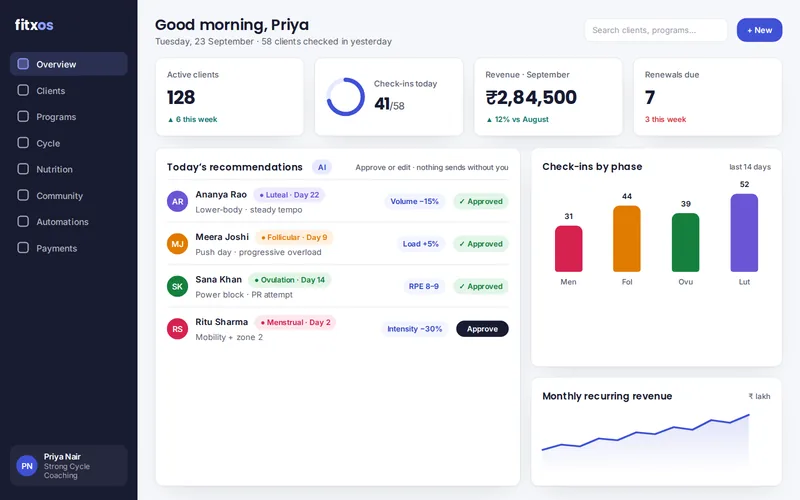The height and width of the screenshot is (500, 800).
Task: Open the Programs section
Action: [68, 116]
